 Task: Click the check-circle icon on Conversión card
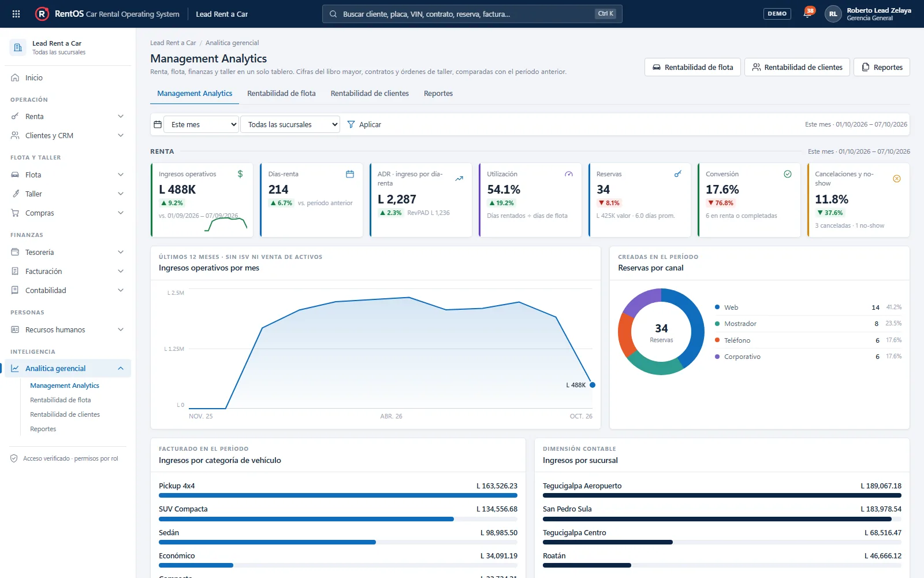pyautogui.click(x=788, y=174)
